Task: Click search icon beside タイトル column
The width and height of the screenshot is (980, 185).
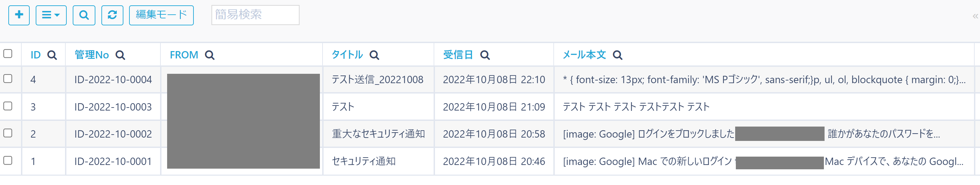Action: [x=374, y=55]
